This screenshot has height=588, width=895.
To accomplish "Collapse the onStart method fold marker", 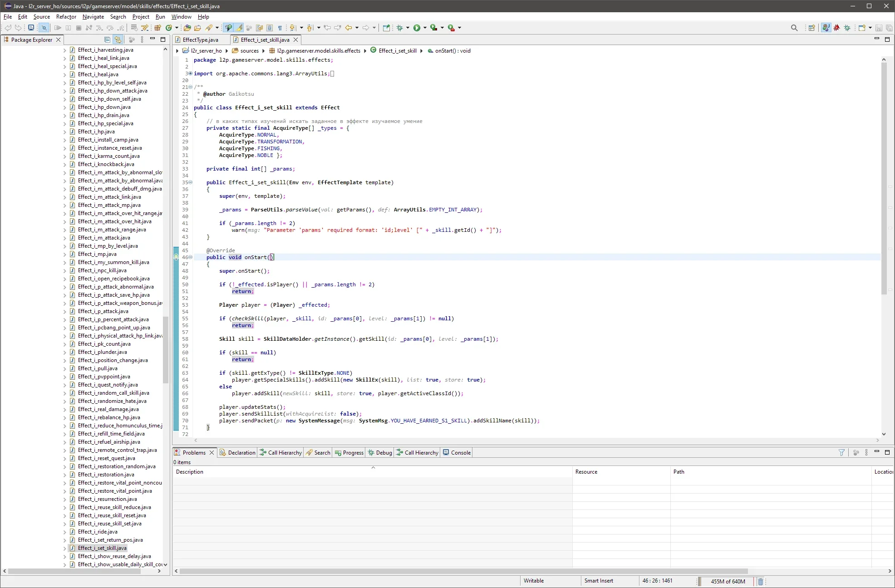I will click(x=191, y=257).
